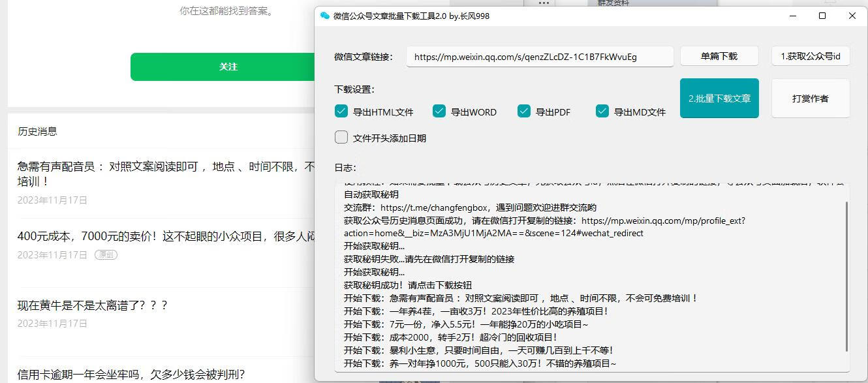Uncheck the 导出PDF export option
The image size is (868, 383).
(523, 111)
